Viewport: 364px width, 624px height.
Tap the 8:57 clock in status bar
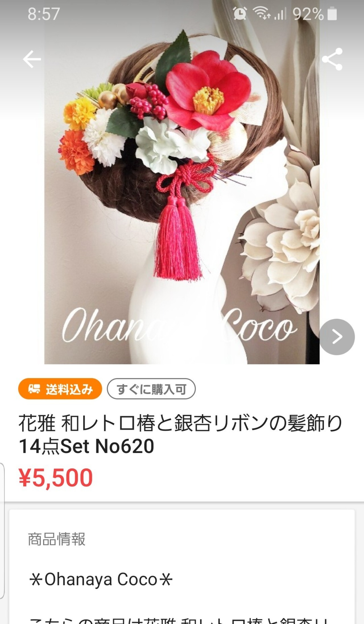click(x=44, y=14)
